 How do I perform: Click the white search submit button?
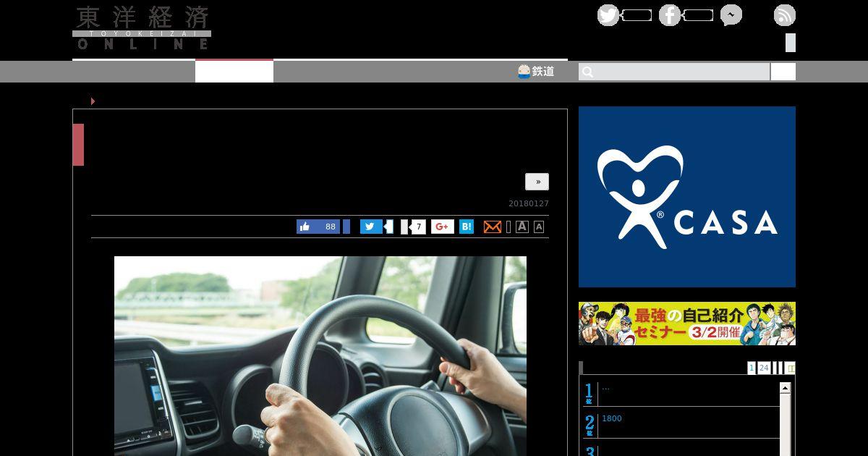click(783, 72)
